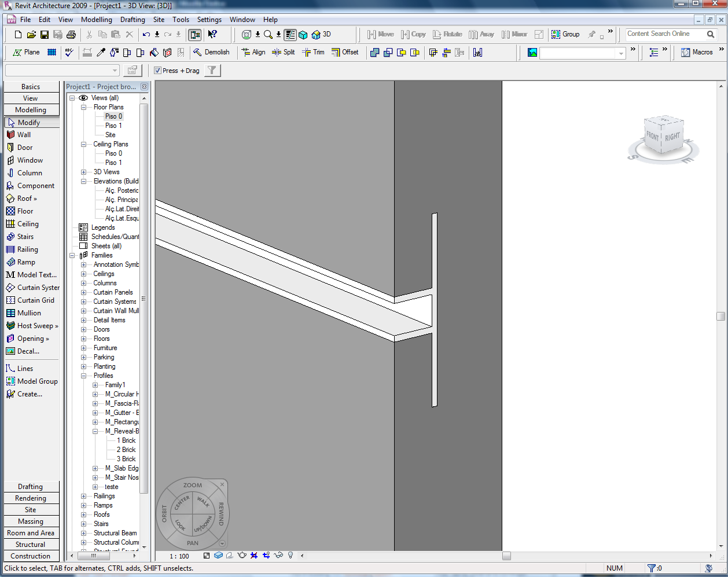728x577 pixels.
Task: Close the navigation wheel with X
Action: click(x=222, y=484)
